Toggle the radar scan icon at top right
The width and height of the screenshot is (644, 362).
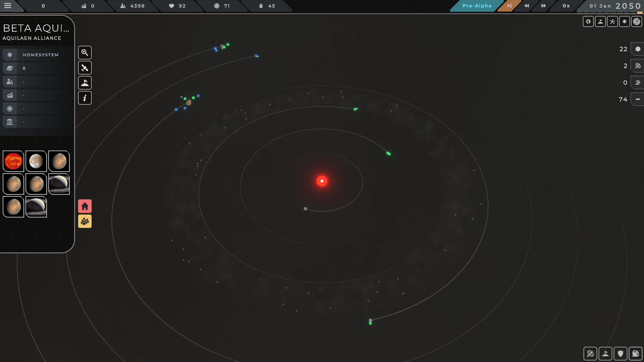tap(637, 22)
